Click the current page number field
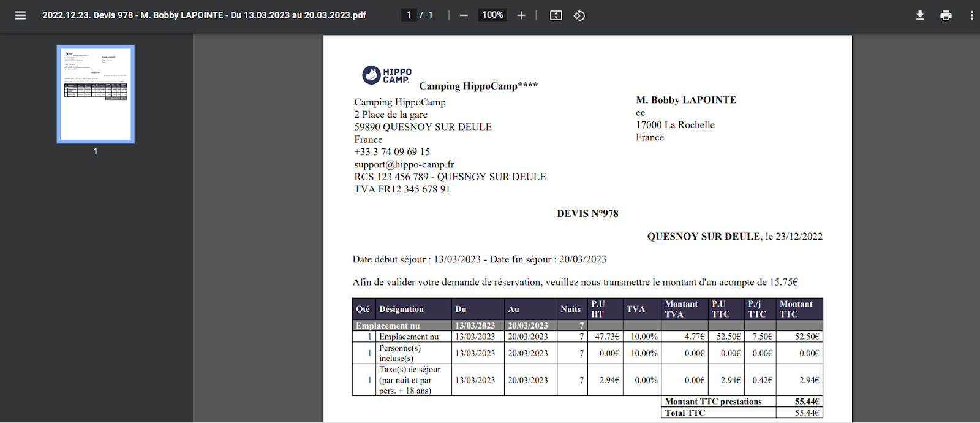980x423 pixels. click(409, 15)
